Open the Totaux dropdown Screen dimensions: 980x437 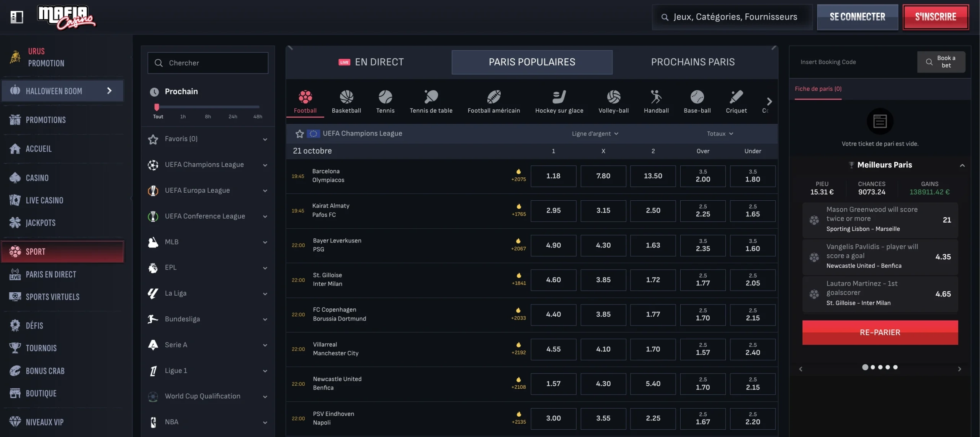coord(720,134)
